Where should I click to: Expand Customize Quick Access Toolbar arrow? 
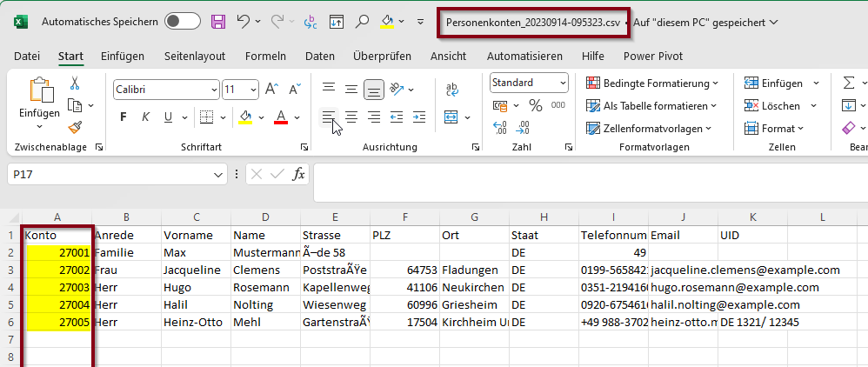(420, 22)
